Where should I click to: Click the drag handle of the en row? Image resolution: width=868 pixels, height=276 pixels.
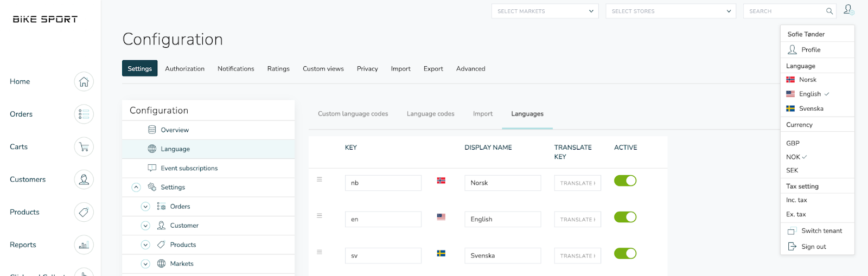click(x=320, y=215)
